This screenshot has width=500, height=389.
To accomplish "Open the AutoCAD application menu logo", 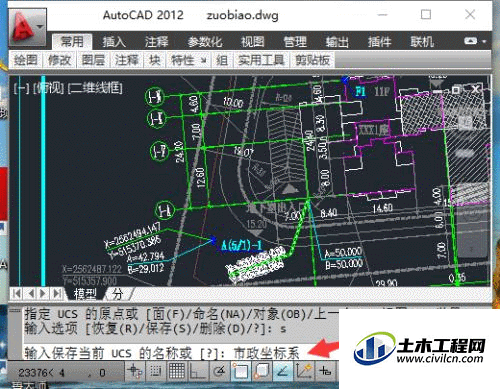I will pos(27,27).
